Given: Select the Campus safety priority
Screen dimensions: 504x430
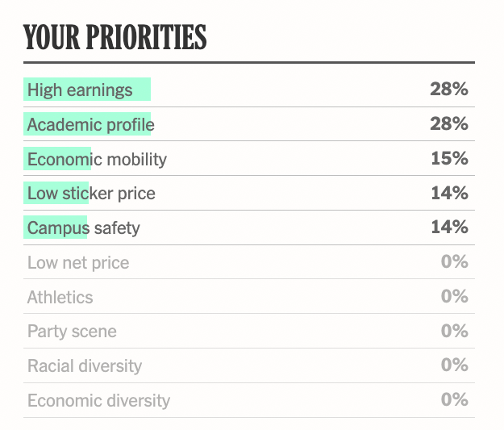Looking at the screenshot, I should (x=249, y=228).
